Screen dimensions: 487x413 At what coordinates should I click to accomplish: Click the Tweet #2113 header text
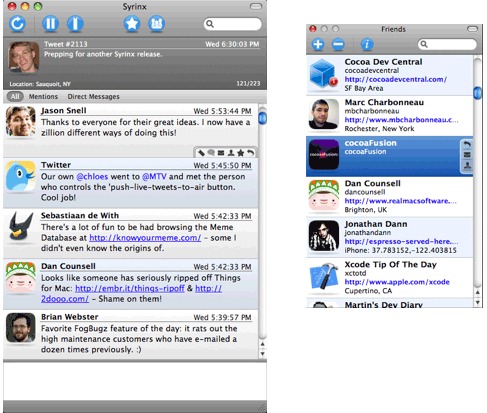tap(66, 44)
